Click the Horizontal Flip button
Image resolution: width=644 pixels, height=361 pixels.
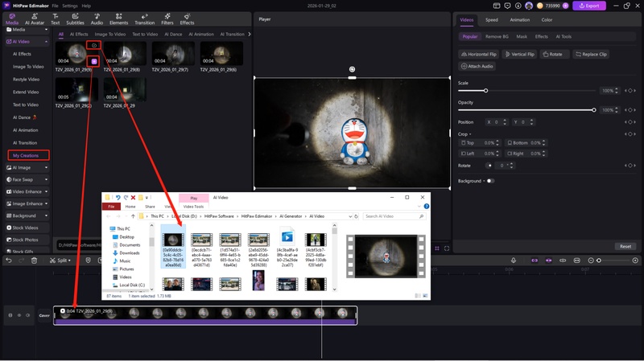tap(478, 54)
